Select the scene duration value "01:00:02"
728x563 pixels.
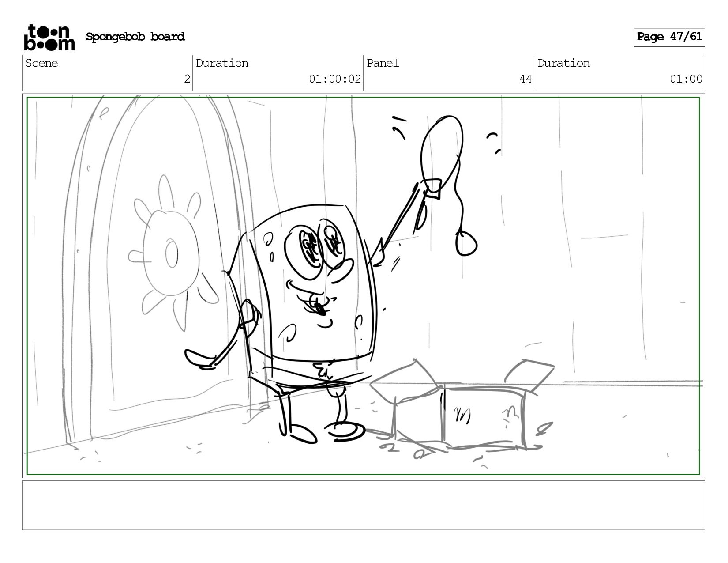pos(335,79)
